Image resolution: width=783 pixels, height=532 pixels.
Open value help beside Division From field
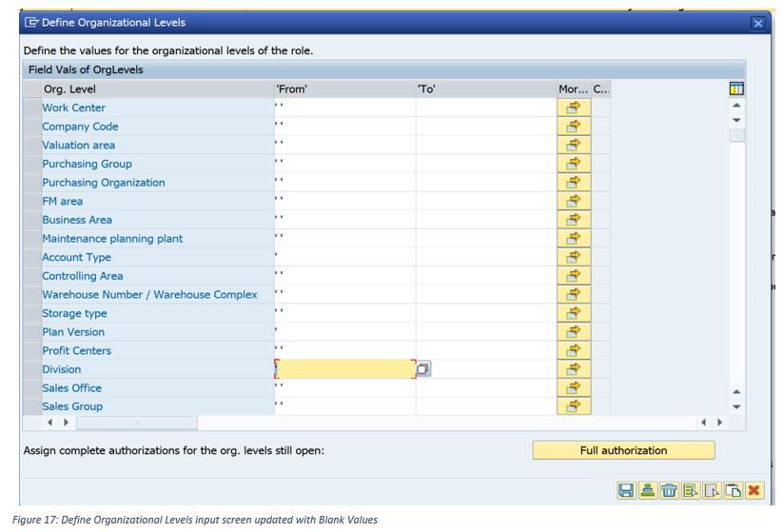pos(423,369)
